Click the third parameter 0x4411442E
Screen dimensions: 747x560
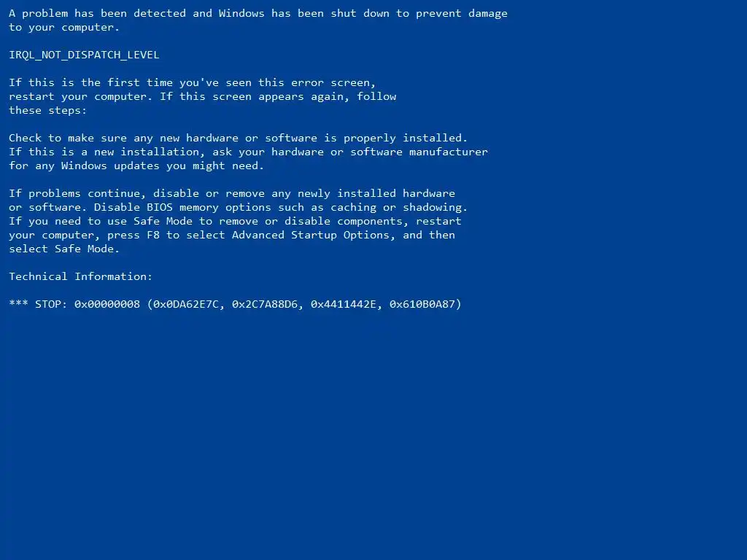pos(344,304)
